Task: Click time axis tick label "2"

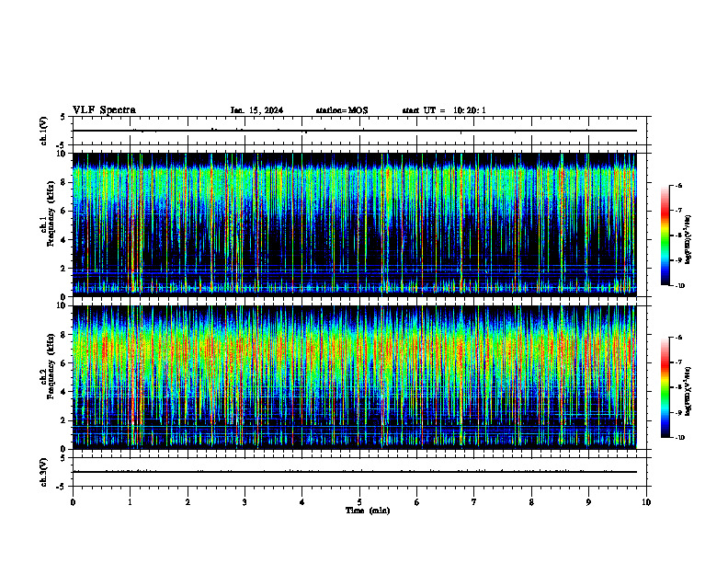Action: [188, 502]
